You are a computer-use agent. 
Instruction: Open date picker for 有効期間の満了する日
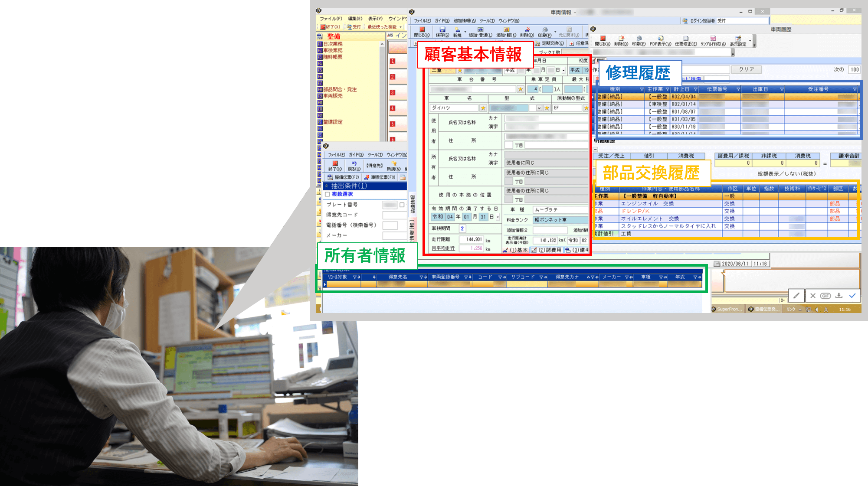pos(498,217)
